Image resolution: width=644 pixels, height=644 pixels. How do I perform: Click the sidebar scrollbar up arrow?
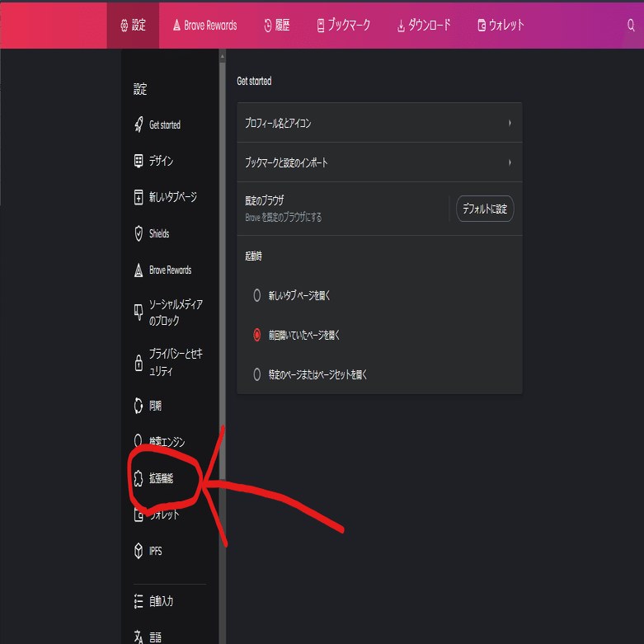pyautogui.click(x=222, y=56)
